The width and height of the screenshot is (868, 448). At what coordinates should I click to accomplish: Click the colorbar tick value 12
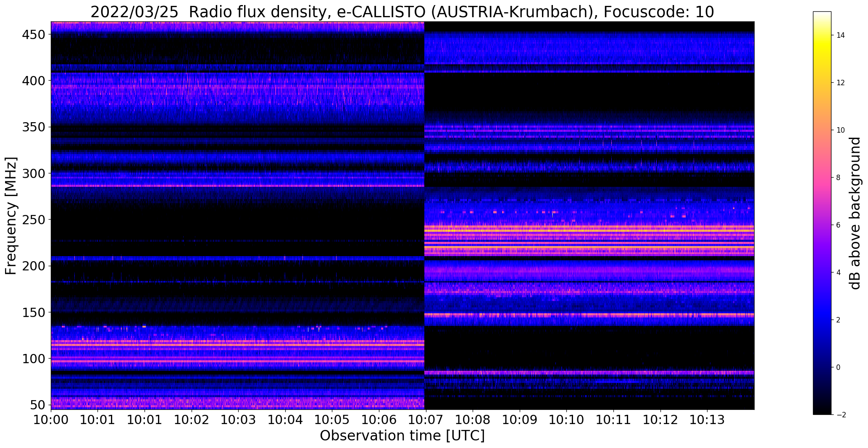tap(840, 83)
